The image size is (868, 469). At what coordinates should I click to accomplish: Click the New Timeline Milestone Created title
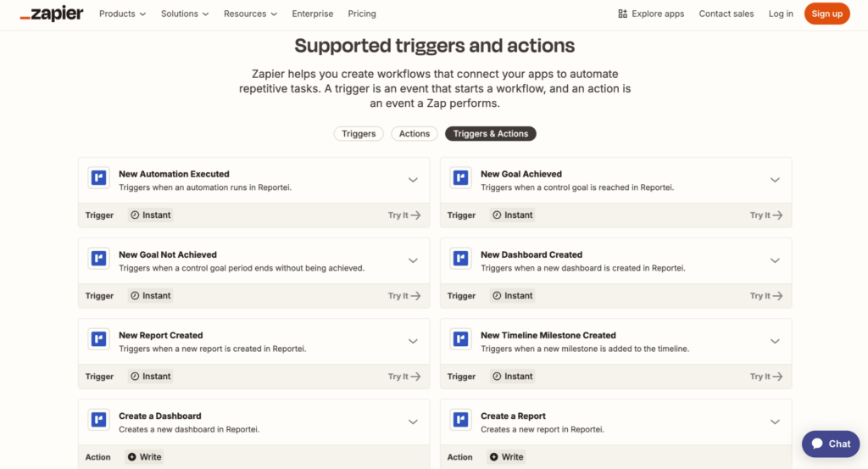548,336
